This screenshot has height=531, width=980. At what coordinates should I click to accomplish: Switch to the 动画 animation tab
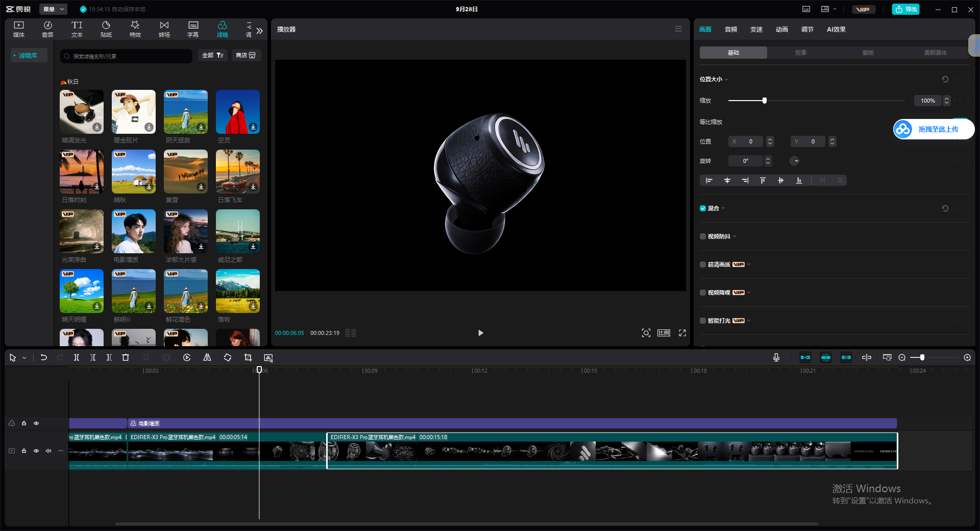[782, 30]
